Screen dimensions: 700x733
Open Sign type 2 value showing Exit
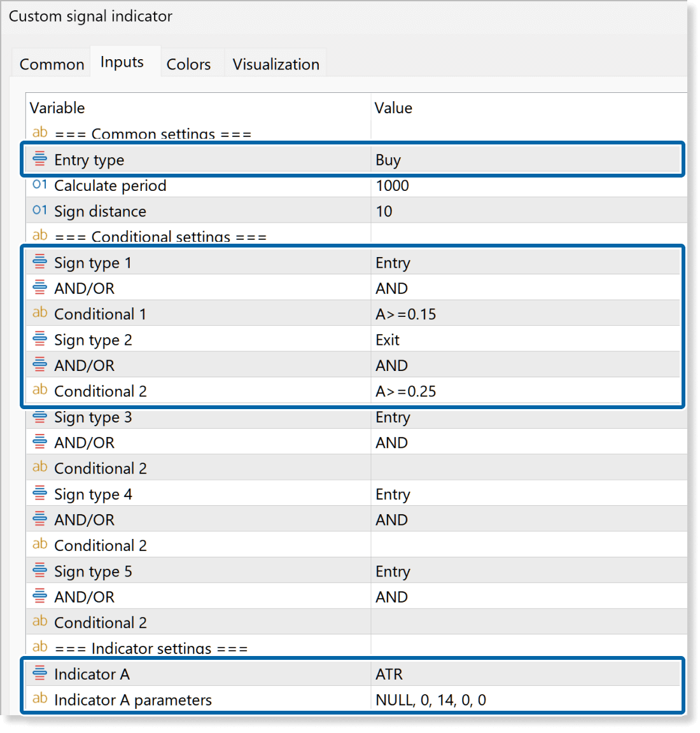point(525,340)
